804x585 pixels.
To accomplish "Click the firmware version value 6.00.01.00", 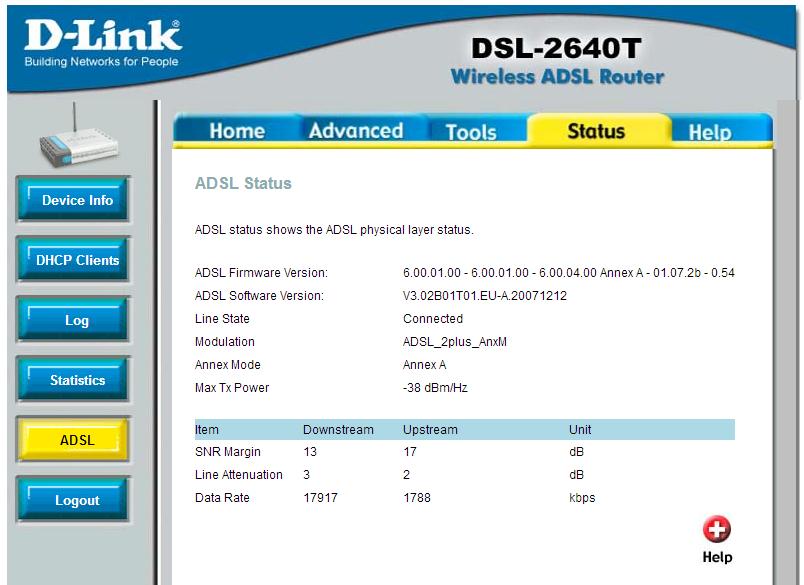I will (569, 273).
